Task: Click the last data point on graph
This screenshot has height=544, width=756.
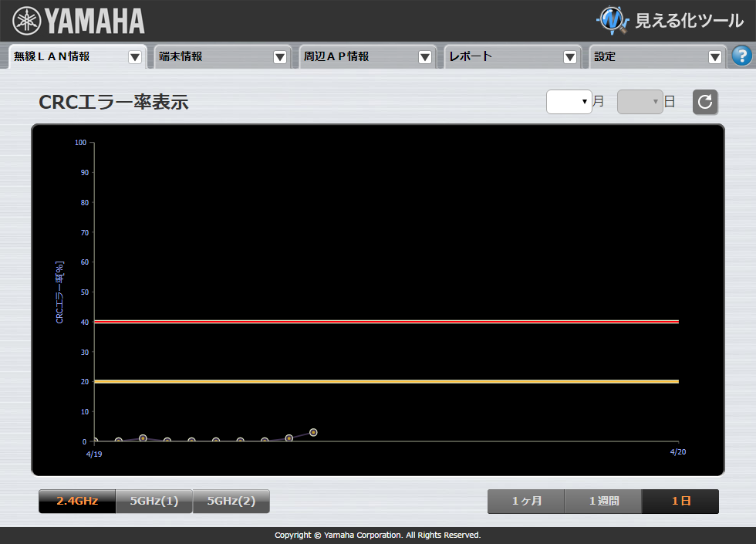Action: click(x=313, y=432)
